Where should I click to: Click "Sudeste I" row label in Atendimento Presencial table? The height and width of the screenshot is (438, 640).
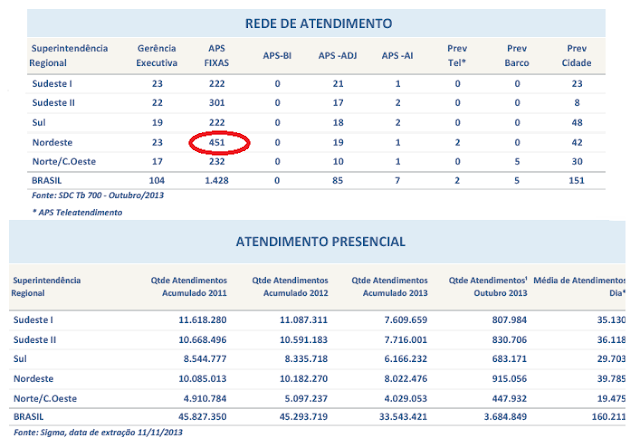point(33,320)
